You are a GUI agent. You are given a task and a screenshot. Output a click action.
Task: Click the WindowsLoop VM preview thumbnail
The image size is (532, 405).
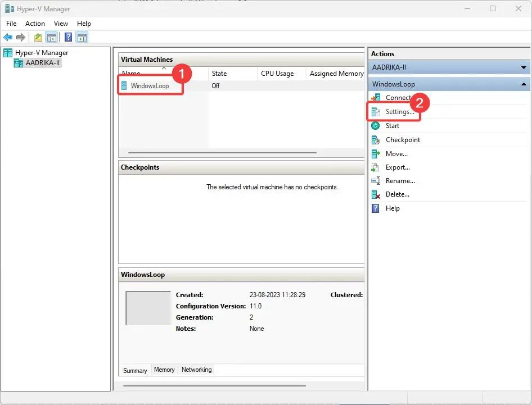tap(148, 308)
